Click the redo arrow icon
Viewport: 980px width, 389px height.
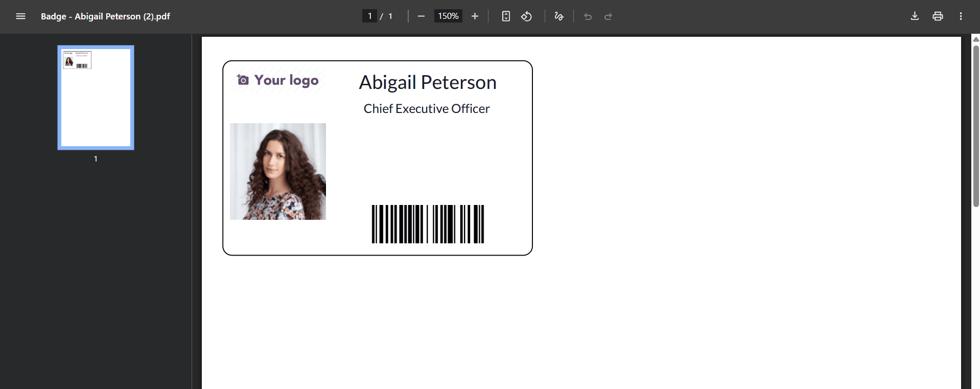coord(608,16)
